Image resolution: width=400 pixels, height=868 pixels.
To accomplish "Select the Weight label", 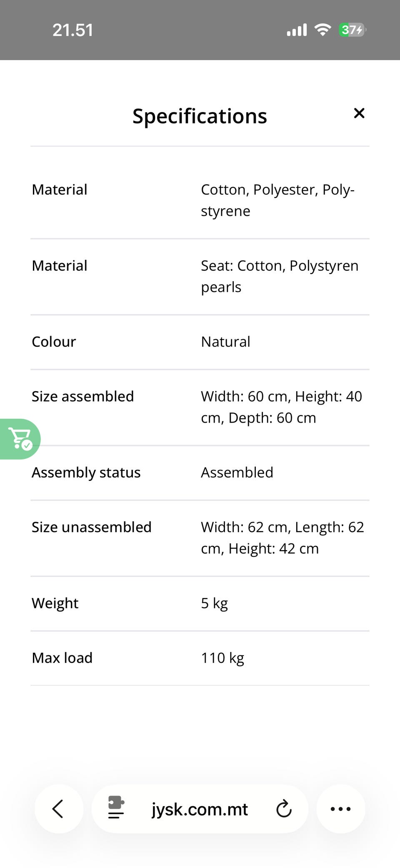I will click(x=55, y=603).
